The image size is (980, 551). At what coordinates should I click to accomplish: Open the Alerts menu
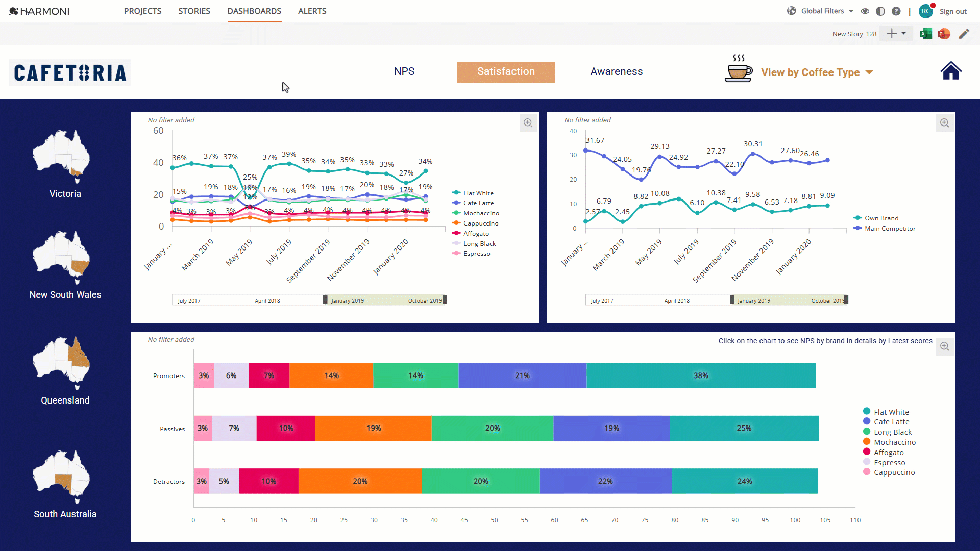pos(312,11)
